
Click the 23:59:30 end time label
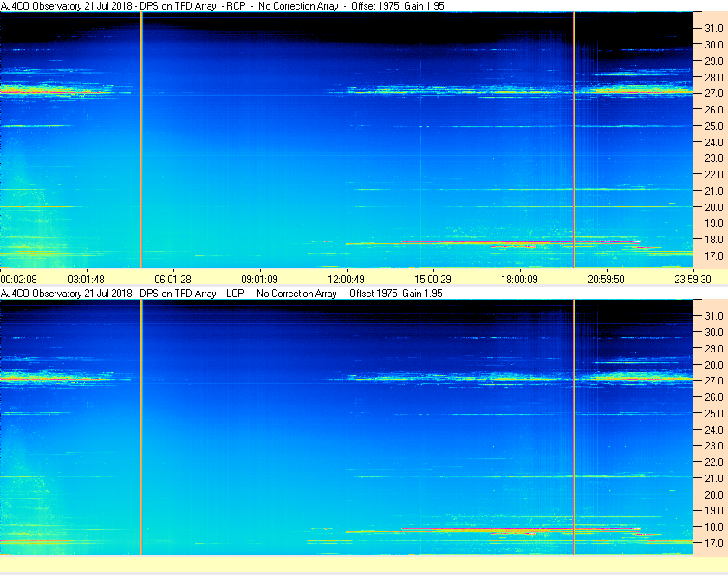click(692, 280)
